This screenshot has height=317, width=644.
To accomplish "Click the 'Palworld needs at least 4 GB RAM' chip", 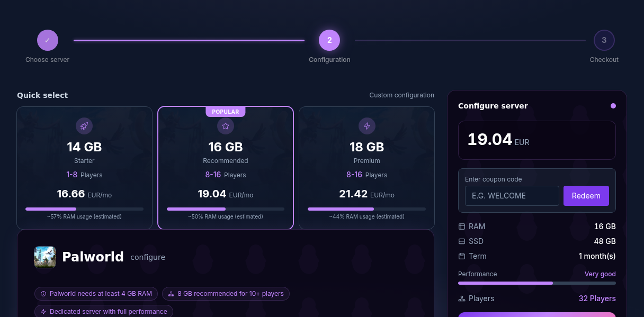I will 96,294.
